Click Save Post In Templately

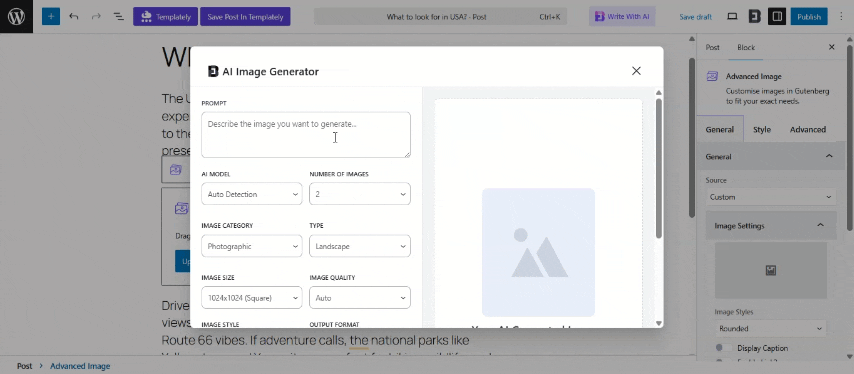click(245, 16)
